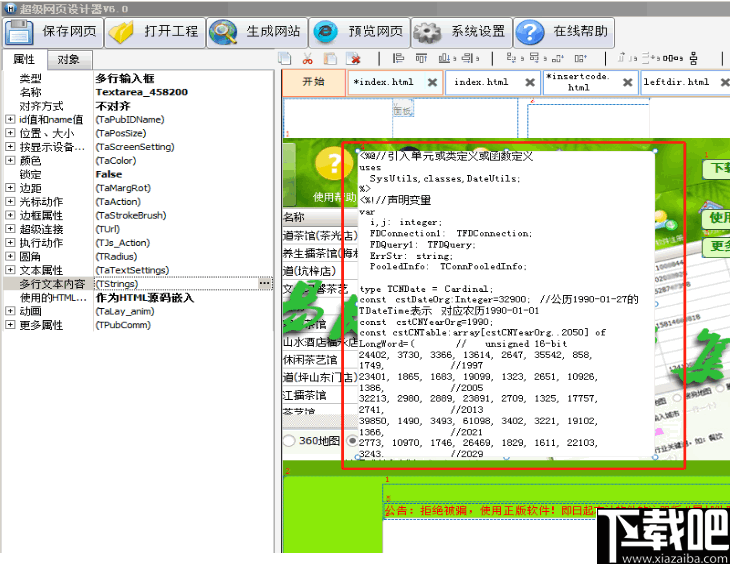Open 系统设置 system settings
The height and width of the screenshot is (564, 732).
click(462, 32)
